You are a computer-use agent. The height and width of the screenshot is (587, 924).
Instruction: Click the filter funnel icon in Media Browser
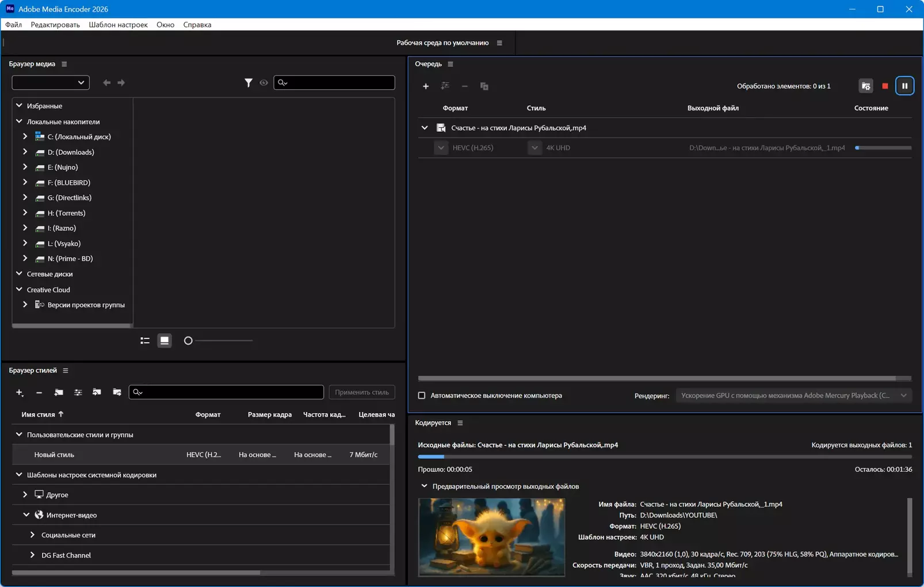(248, 83)
